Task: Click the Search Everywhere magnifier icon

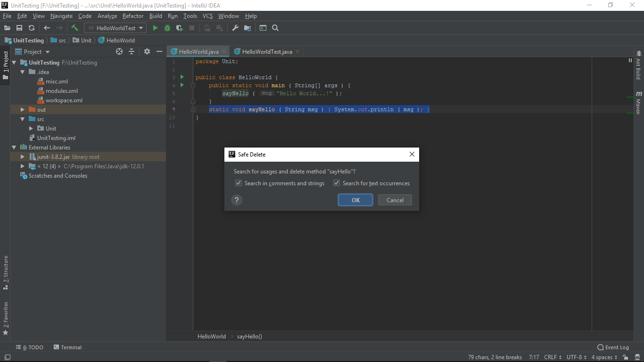Action: pyautogui.click(x=275, y=28)
